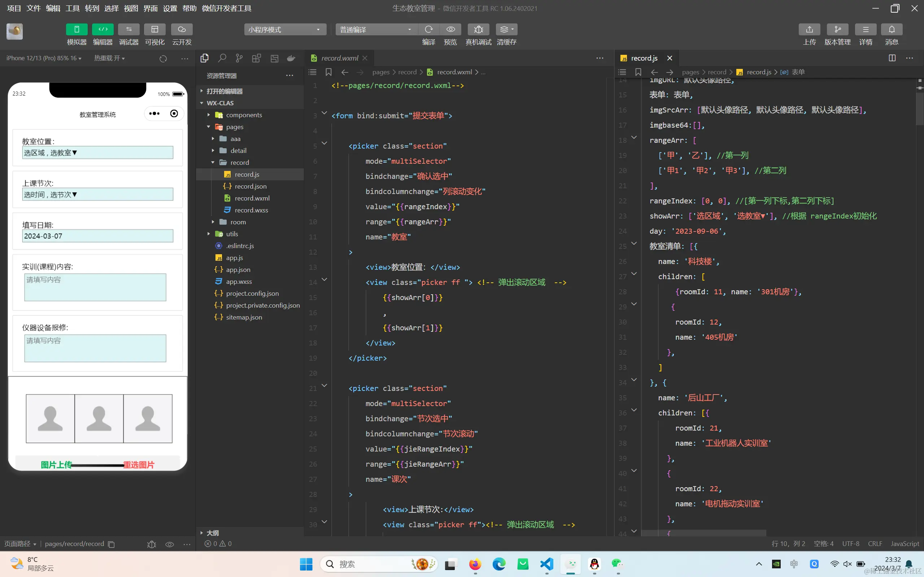Open the version management (版本管理) icon
This screenshot has height=577, width=924.
tap(837, 29)
